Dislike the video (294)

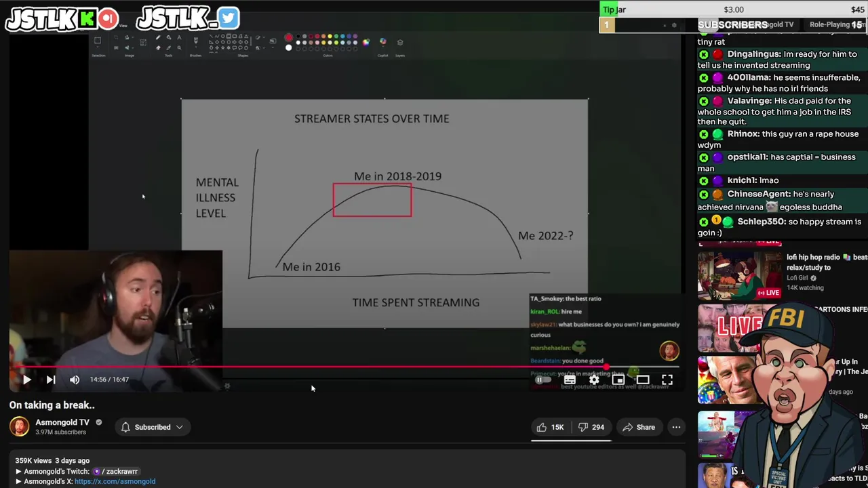click(591, 427)
